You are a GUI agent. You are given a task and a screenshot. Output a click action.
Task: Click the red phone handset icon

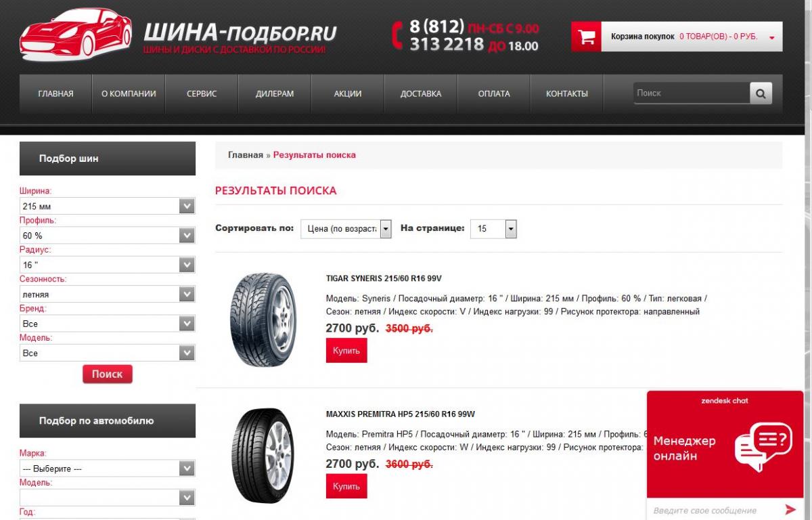pos(398,35)
